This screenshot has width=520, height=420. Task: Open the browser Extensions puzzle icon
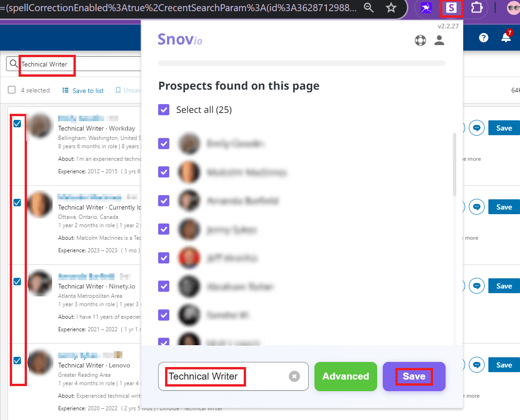[x=476, y=8]
